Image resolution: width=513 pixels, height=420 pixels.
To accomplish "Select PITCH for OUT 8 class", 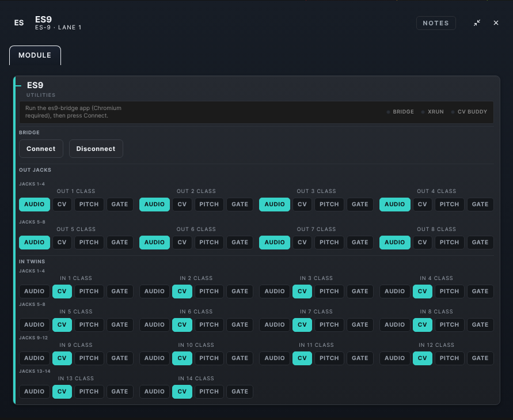I will point(449,242).
